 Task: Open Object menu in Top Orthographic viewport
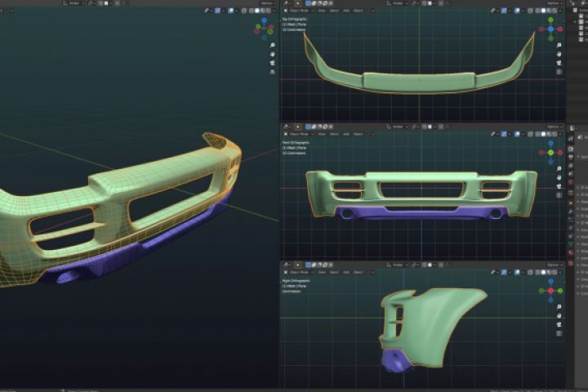coord(359,11)
